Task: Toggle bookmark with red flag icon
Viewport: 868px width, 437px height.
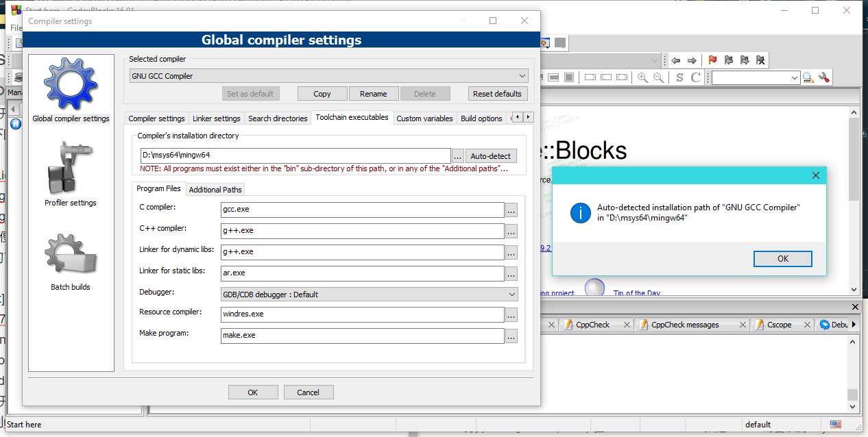Action: (x=712, y=60)
